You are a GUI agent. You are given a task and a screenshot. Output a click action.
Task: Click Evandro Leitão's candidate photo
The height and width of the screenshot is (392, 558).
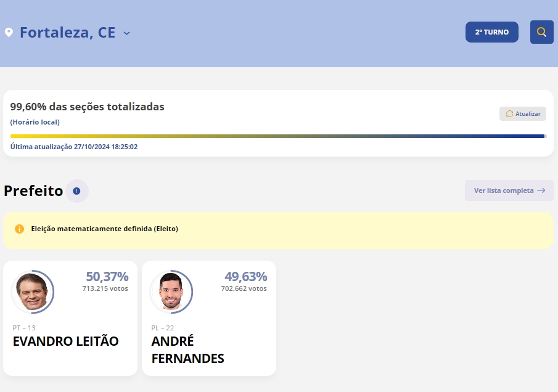[x=33, y=292]
